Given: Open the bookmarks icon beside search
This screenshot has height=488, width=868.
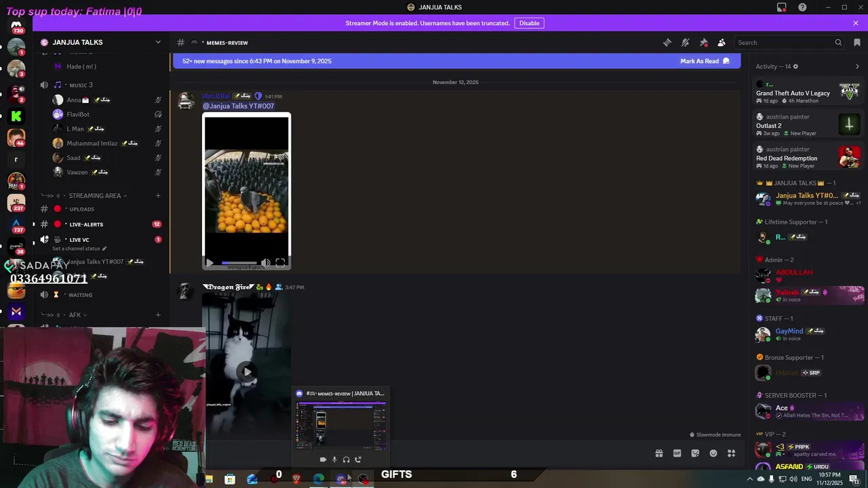Looking at the screenshot, I should click(857, 42).
